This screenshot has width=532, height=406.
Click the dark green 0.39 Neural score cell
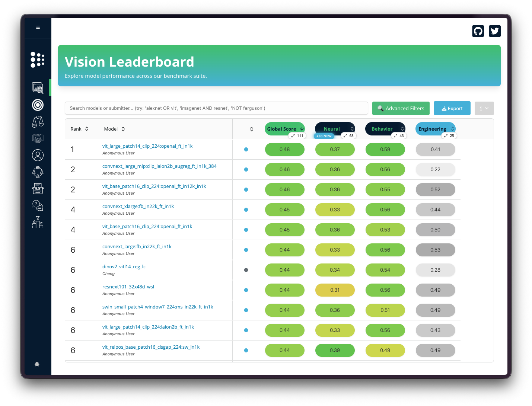click(x=335, y=350)
